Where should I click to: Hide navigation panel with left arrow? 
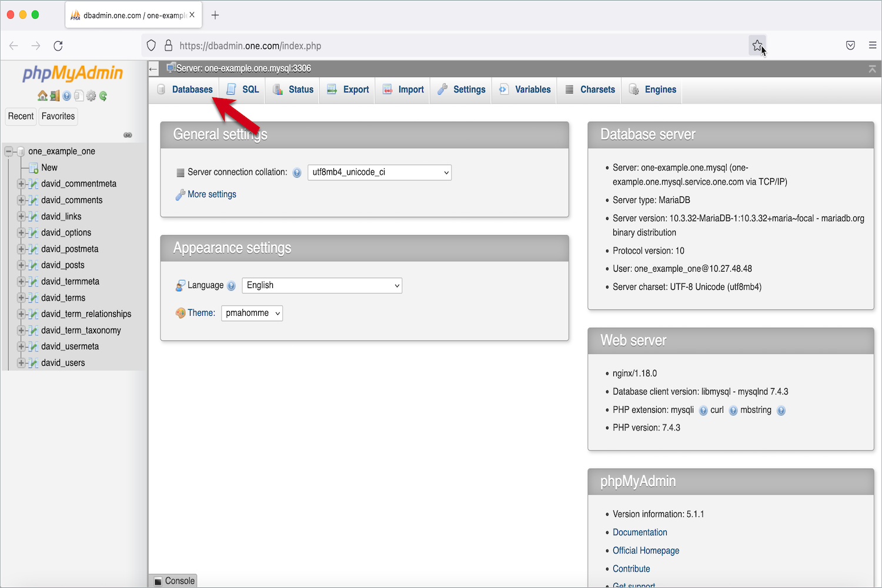pos(153,69)
